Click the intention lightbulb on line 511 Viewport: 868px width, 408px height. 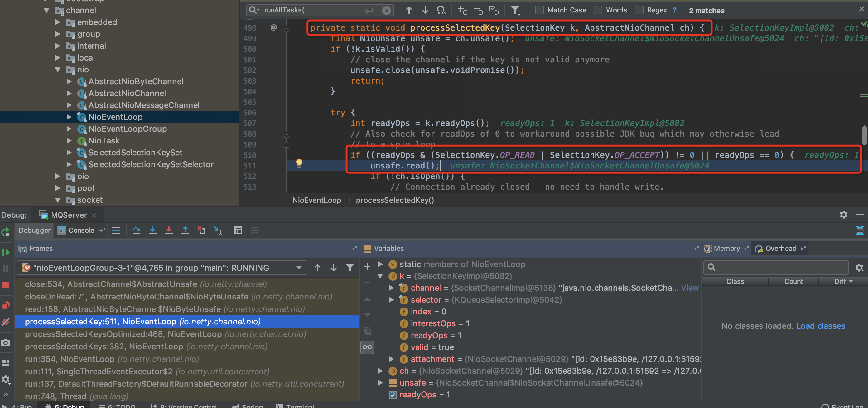pyautogui.click(x=299, y=163)
